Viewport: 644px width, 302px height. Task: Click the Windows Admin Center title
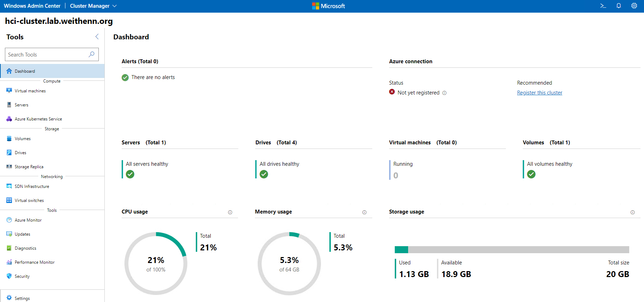tap(32, 6)
